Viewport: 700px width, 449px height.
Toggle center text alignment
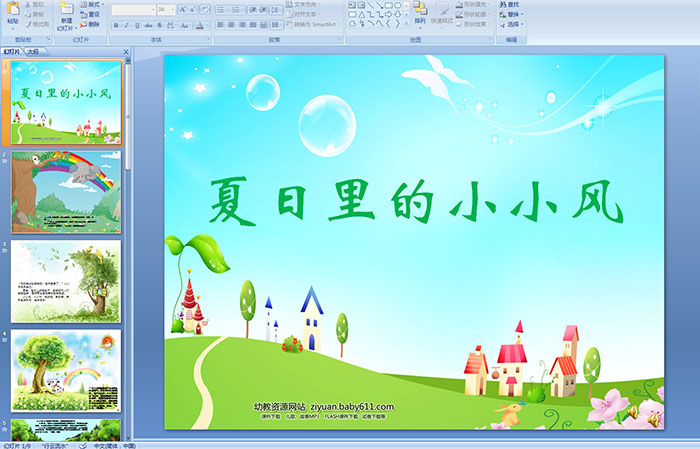(x=231, y=25)
